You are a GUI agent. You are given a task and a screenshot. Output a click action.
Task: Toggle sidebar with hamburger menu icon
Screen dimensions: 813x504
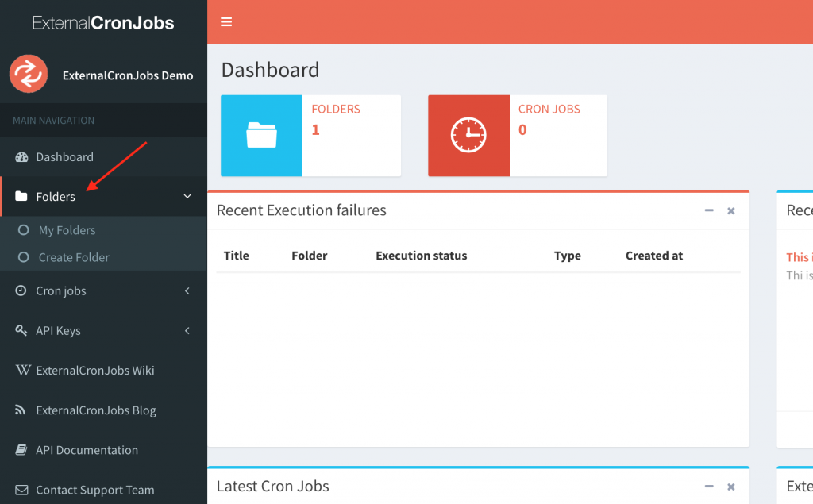[226, 21]
